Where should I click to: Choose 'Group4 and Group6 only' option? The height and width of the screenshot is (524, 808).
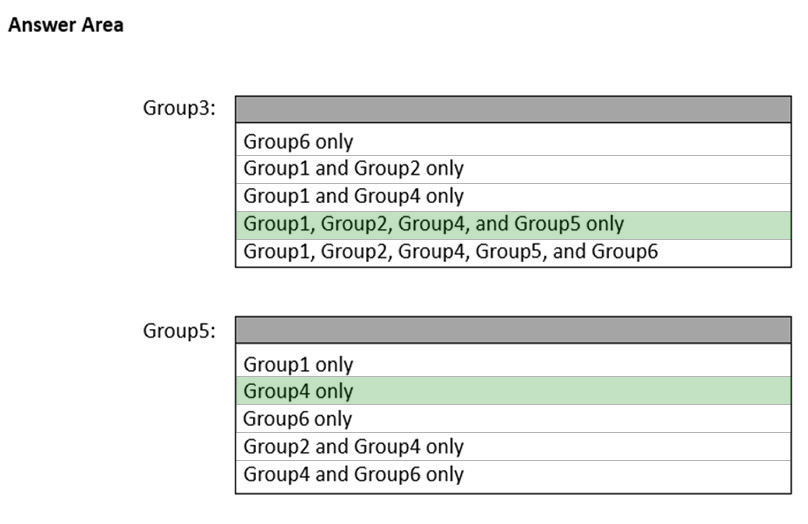pos(353,473)
